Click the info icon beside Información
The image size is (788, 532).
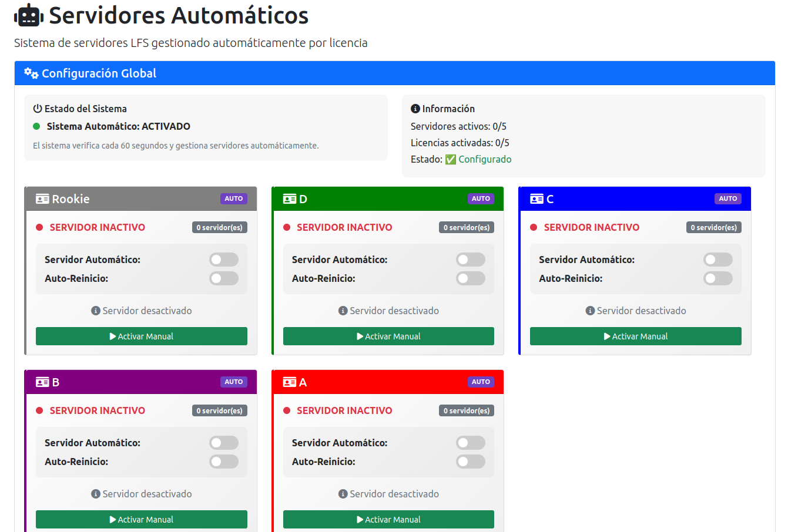click(415, 109)
